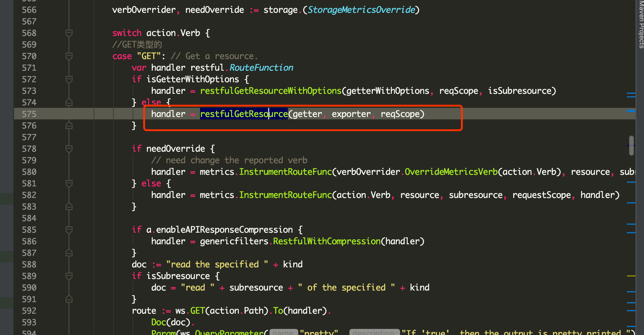644x335 pixels.
Task: Fold the isSubresource if block on line 589
Action: click(x=69, y=276)
